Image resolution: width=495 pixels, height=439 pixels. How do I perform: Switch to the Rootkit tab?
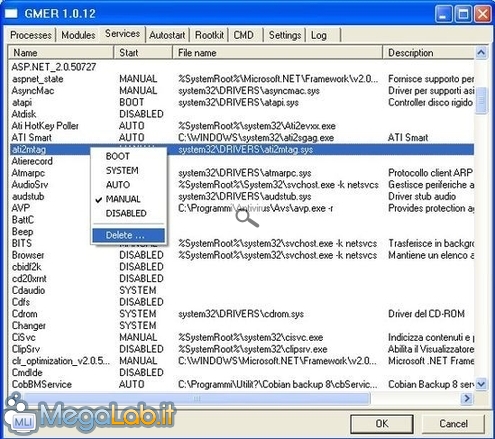coord(209,35)
